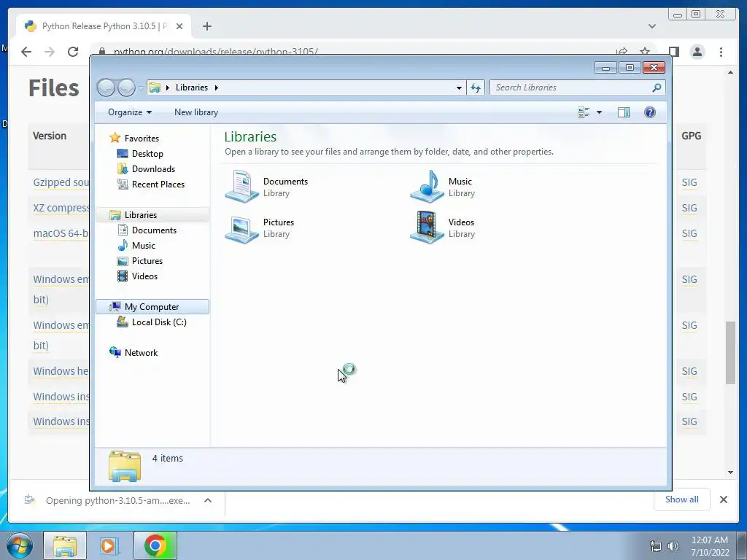Click the Change your view icon

tap(584, 112)
